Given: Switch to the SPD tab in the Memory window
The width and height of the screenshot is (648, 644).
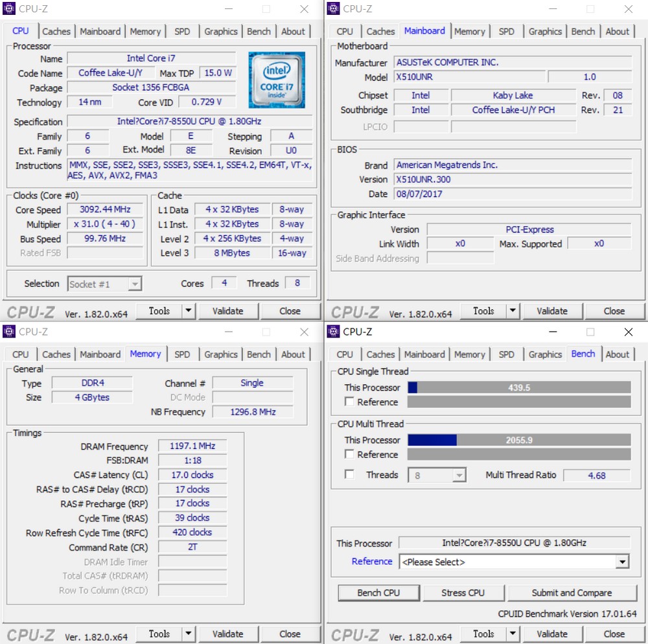Looking at the screenshot, I should click(183, 354).
